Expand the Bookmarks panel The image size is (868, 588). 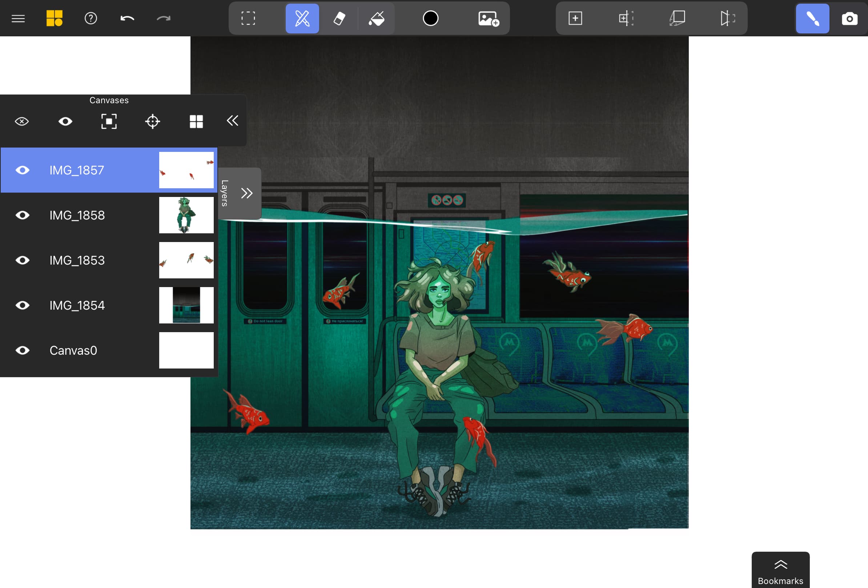pos(781,570)
